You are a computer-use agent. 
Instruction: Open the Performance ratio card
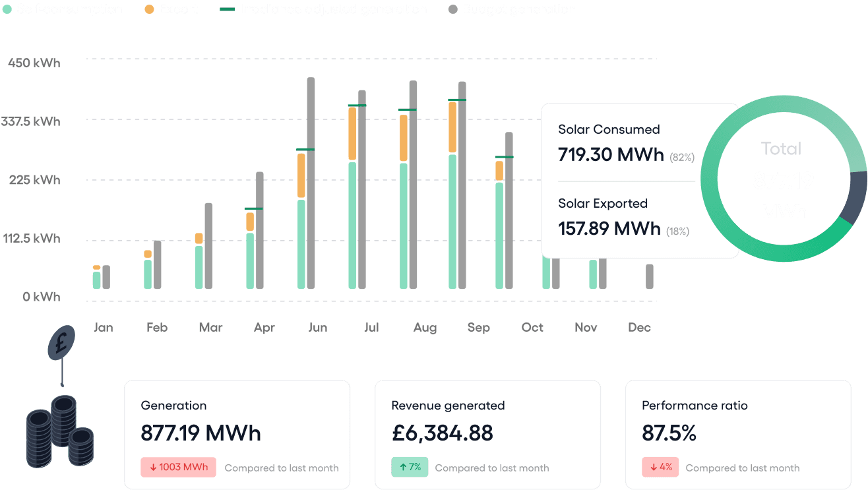pos(738,435)
